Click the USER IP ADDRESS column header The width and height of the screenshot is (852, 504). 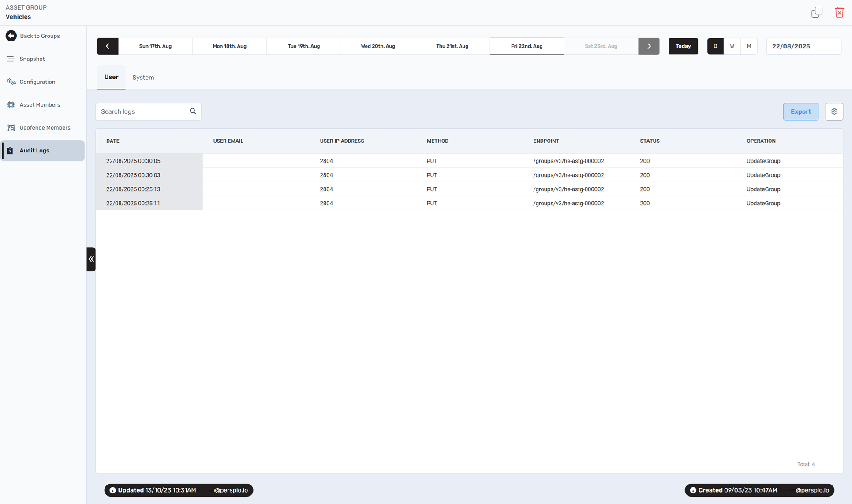point(342,141)
